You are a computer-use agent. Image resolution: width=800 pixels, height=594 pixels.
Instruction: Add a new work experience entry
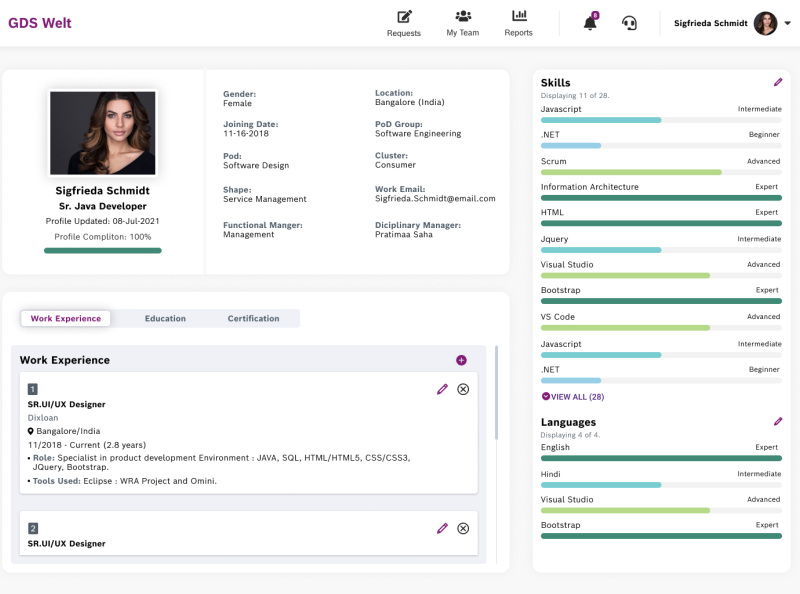click(461, 358)
